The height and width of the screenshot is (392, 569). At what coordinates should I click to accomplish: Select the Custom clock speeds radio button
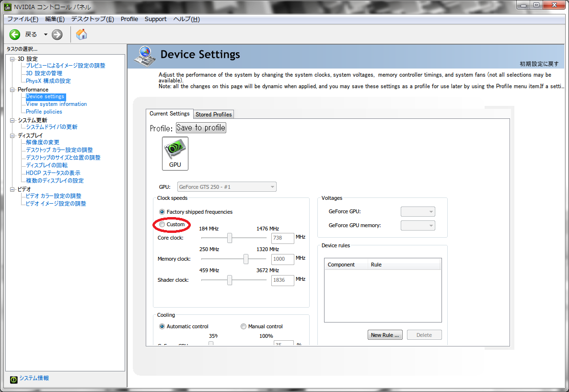coord(162,224)
